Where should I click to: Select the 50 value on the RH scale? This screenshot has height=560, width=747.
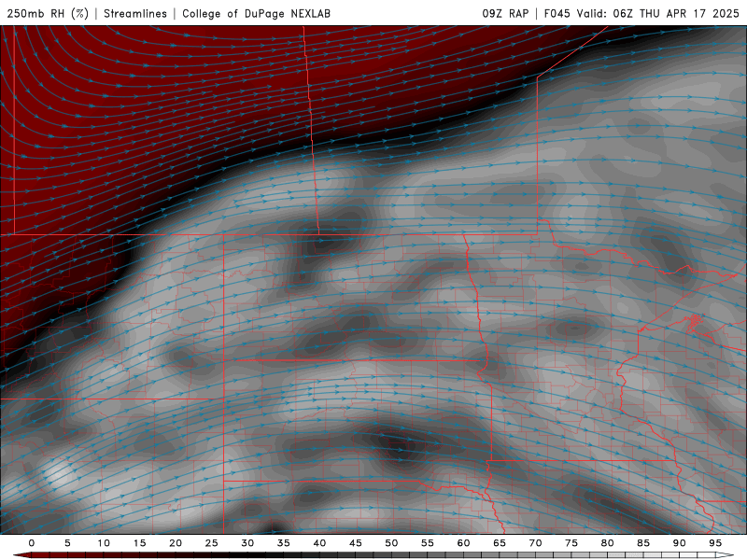[391, 543]
